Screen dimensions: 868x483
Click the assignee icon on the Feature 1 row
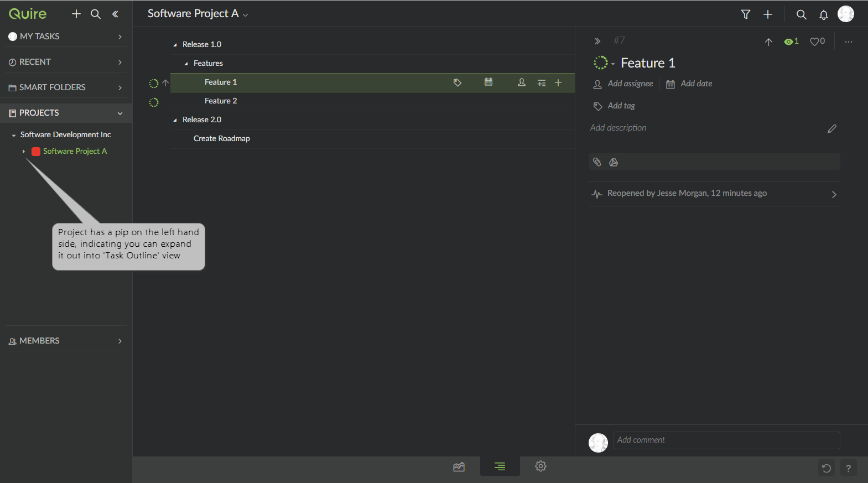pyautogui.click(x=522, y=82)
